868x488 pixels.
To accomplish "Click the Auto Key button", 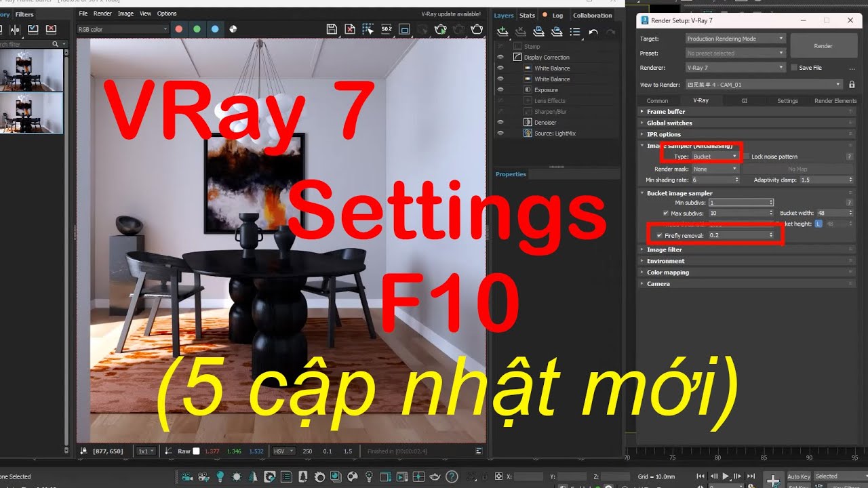I will pyautogui.click(x=798, y=476).
